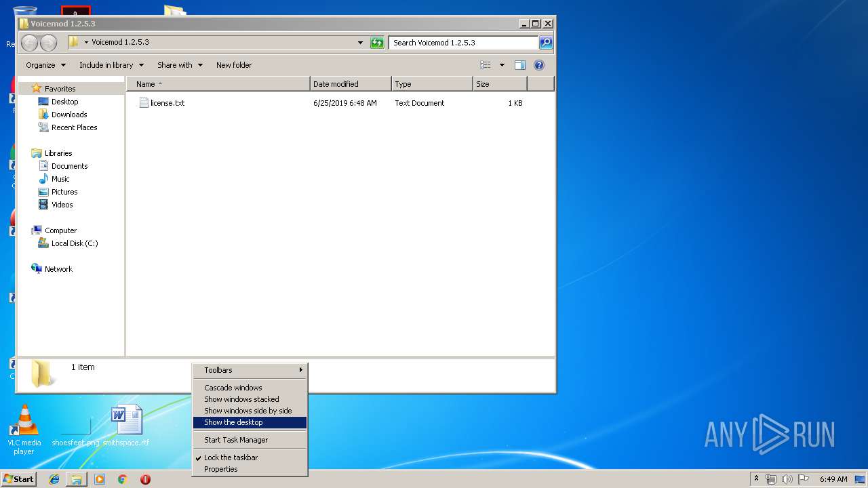This screenshot has width=868, height=488.
Task: Open Explorer help question mark icon
Action: click(x=539, y=65)
